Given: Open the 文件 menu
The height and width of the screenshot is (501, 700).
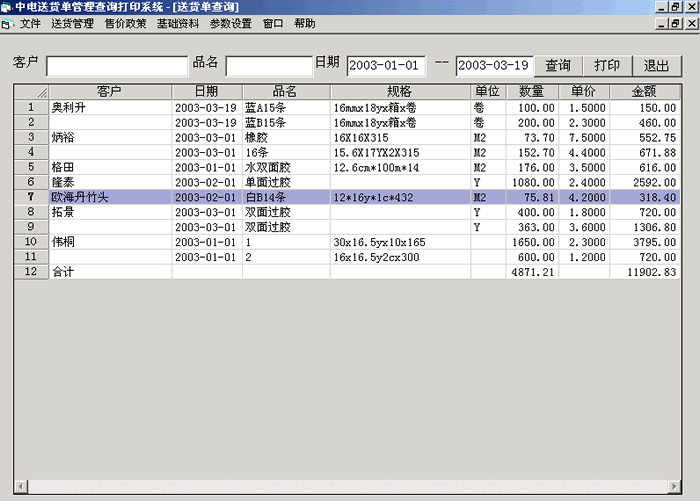Looking at the screenshot, I should (x=30, y=23).
